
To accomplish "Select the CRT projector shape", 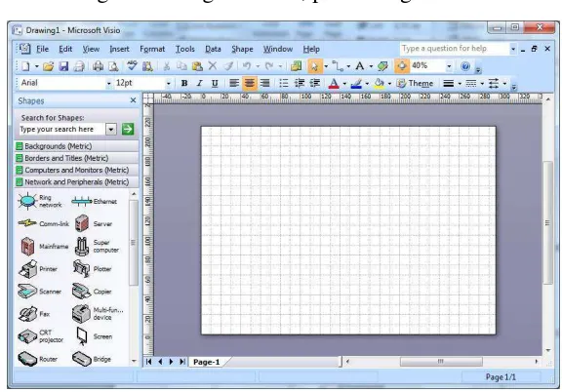I will (41, 336).
